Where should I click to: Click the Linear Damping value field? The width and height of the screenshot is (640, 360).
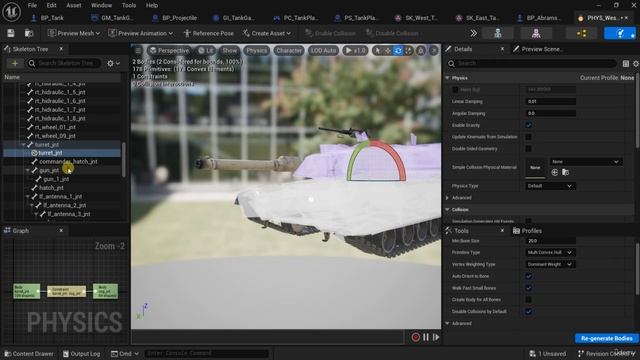tap(550, 101)
